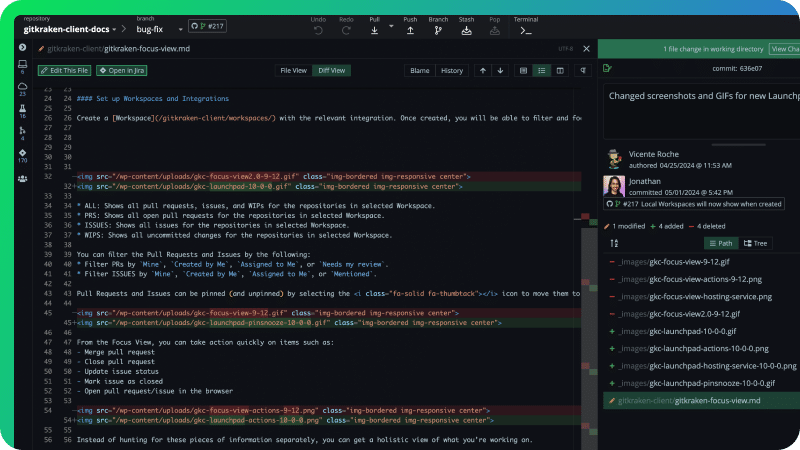The width and height of the screenshot is (800, 450).
Task: Click the sort files icon
Action: [x=614, y=243]
